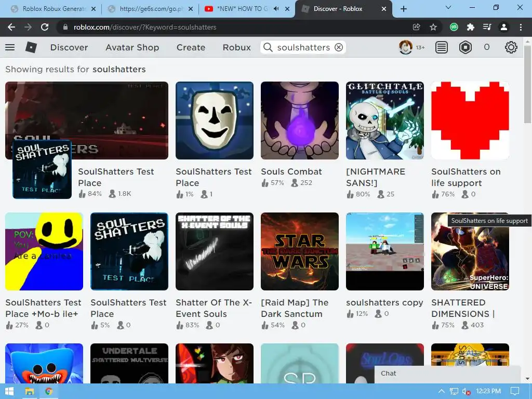
Task: Open the Roblox notifications feed icon
Action: pyautogui.click(x=442, y=47)
